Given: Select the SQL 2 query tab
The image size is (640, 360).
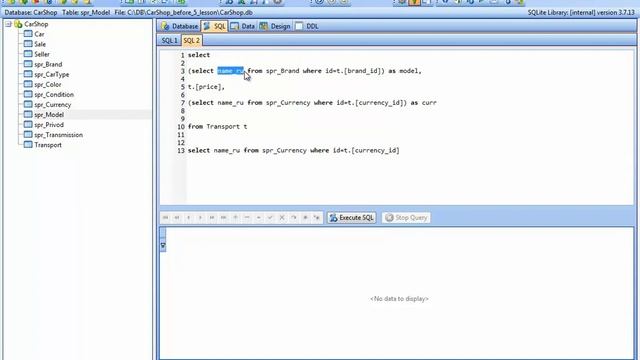Looking at the screenshot, I should click(191, 40).
